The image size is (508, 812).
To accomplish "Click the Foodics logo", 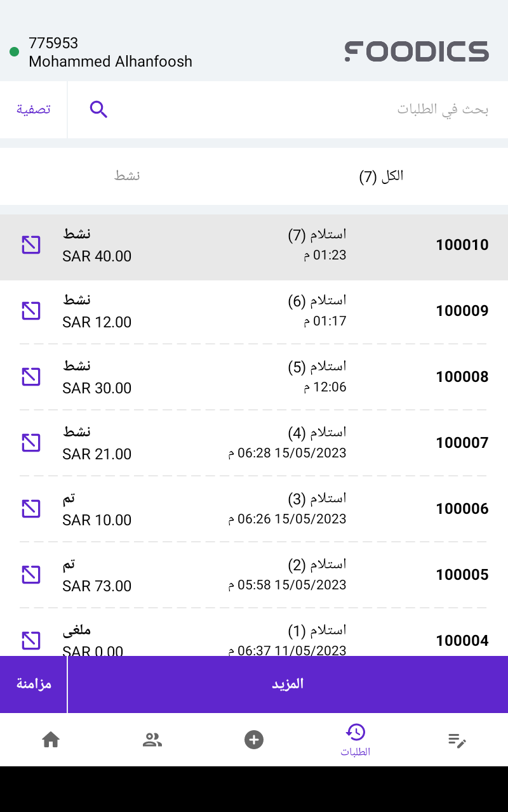I will click(417, 51).
